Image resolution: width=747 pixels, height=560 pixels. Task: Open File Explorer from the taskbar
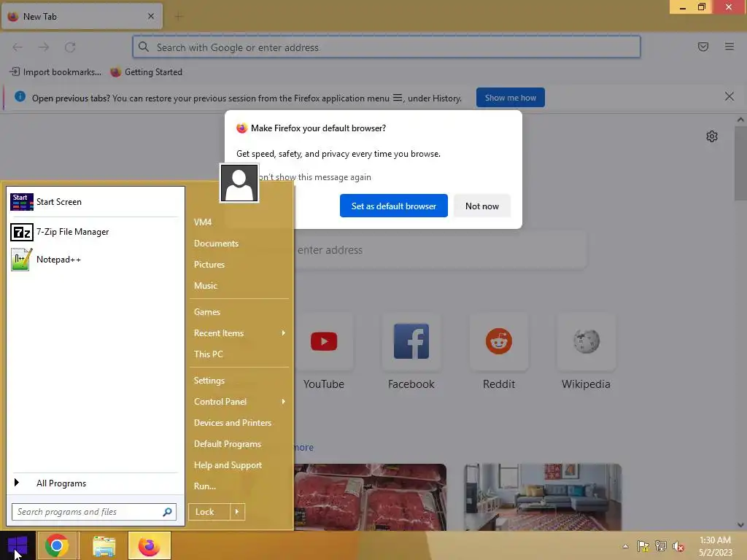[x=104, y=545]
